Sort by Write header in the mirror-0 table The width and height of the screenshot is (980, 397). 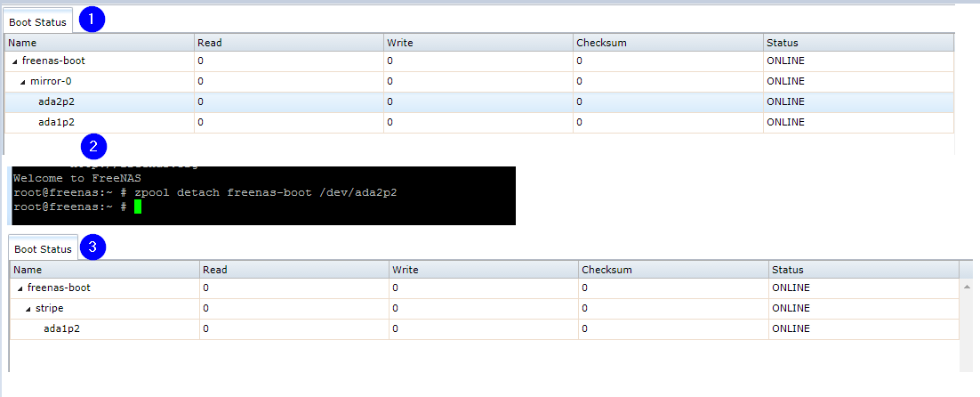pos(478,43)
